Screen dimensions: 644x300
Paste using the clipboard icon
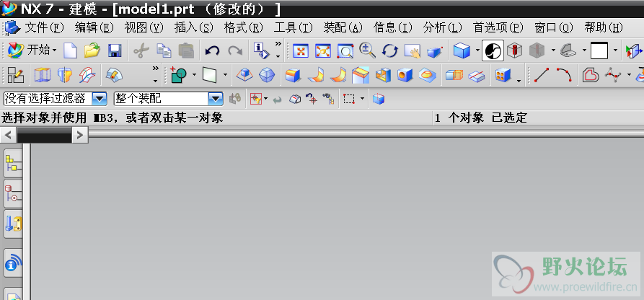click(x=186, y=51)
